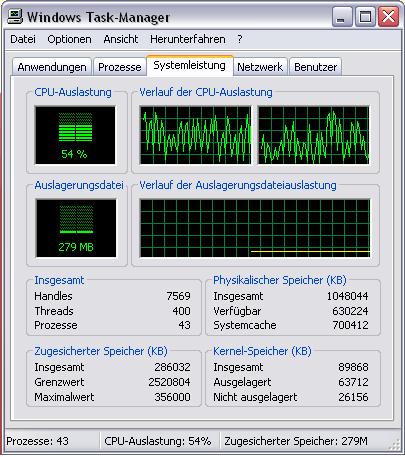Click the Auslagerungsdatei 279 MB gauge

(76, 228)
